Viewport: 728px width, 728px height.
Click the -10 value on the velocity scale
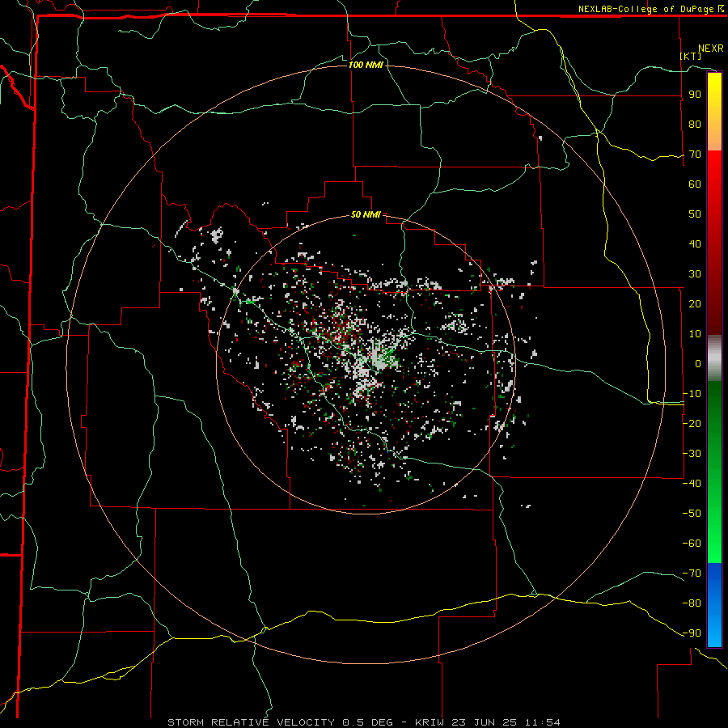point(692,394)
